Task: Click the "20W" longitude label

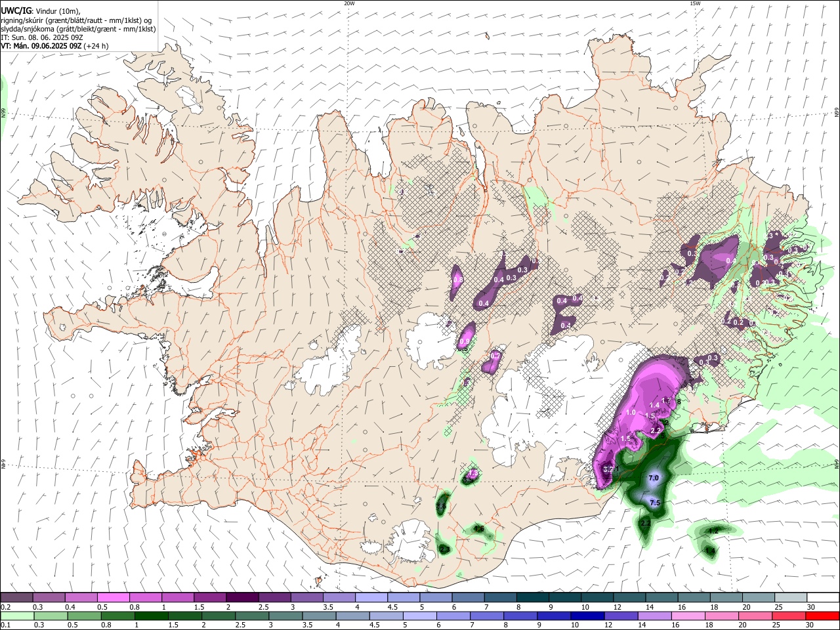Action: coord(349,3)
